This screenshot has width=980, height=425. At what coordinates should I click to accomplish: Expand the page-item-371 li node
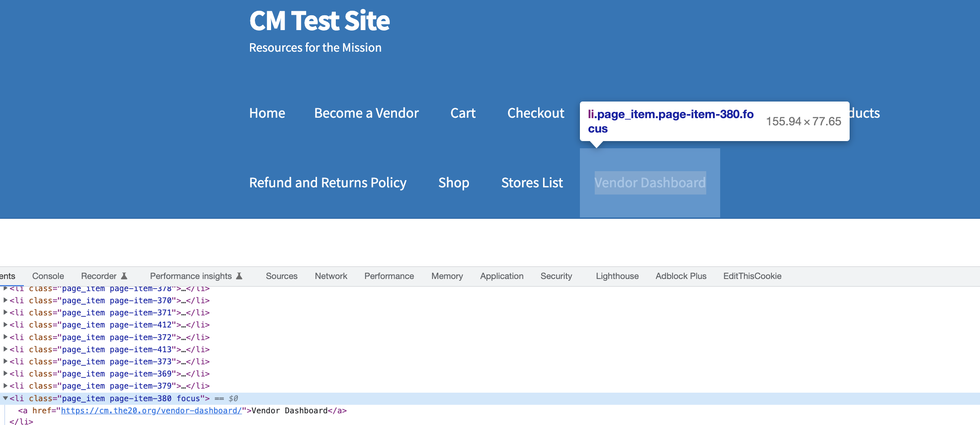tap(5, 312)
